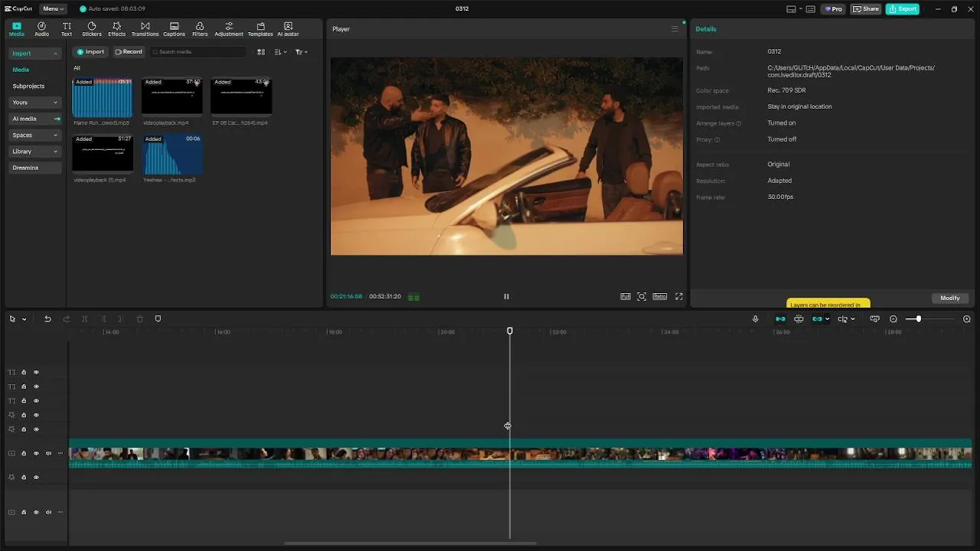Click the cover preview icon beside zoom-out
This screenshot has height=551, width=980.
pos(875,319)
